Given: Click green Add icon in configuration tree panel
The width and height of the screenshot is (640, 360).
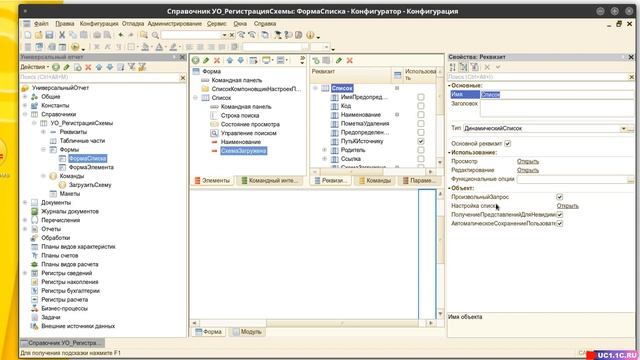Looking at the screenshot, I should (x=56, y=67).
